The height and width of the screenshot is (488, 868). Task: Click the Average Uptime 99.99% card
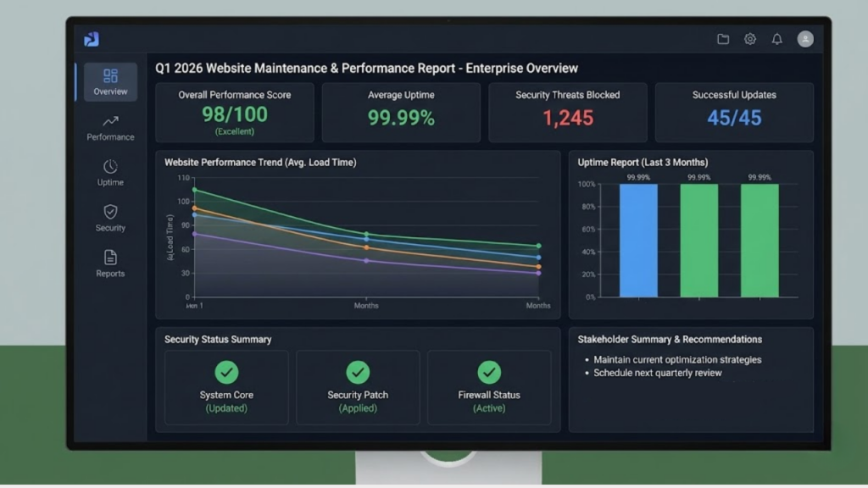pyautogui.click(x=401, y=112)
